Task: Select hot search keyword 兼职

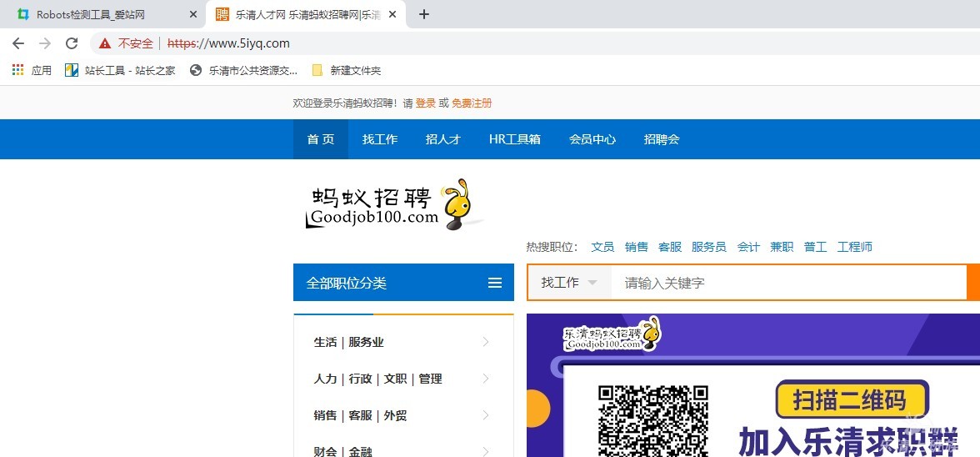Action: click(x=782, y=247)
